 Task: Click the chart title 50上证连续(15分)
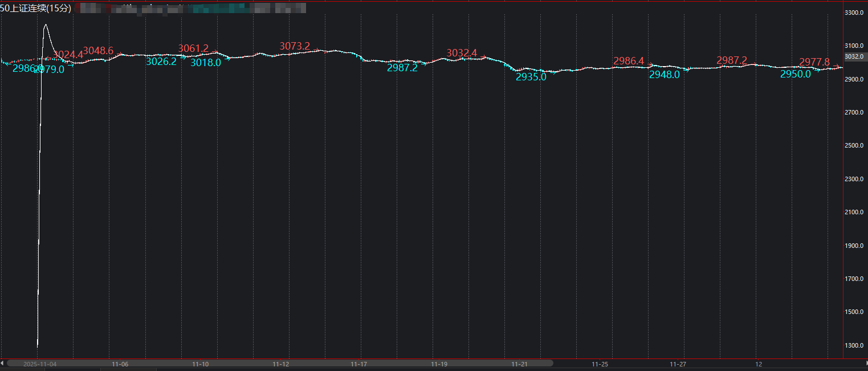(36, 8)
